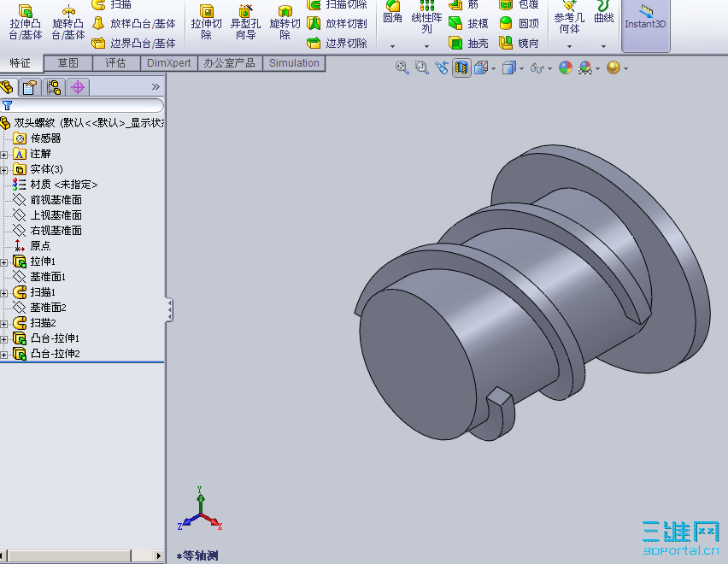The height and width of the screenshot is (564, 728).
Task: Expand the 拉伸1 feature
Action: [x=4, y=262]
